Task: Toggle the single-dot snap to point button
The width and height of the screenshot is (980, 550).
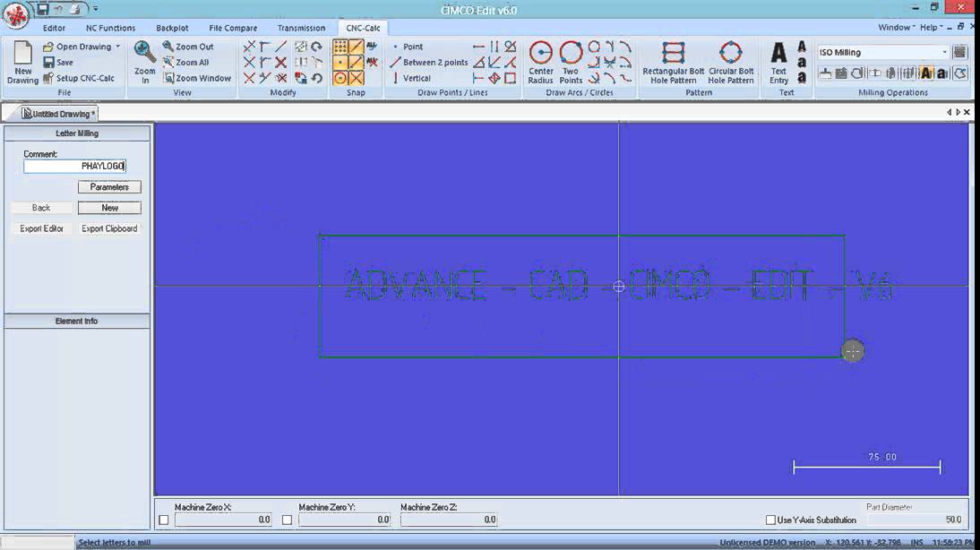Action: 340,63
